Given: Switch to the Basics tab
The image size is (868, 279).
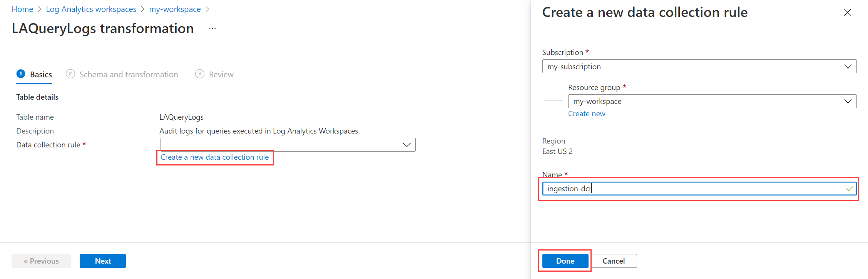Looking at the screenshot, I should (x=40, y=75).
